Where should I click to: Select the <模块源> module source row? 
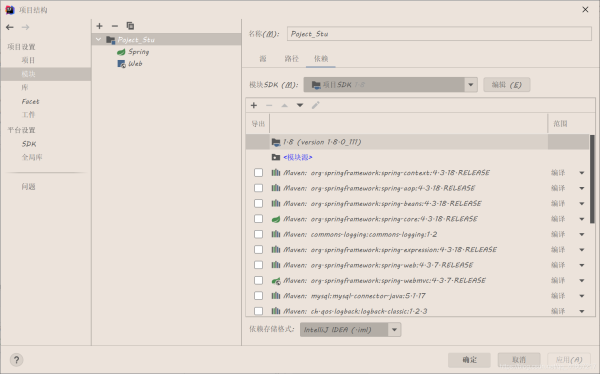tap(417, 157)
